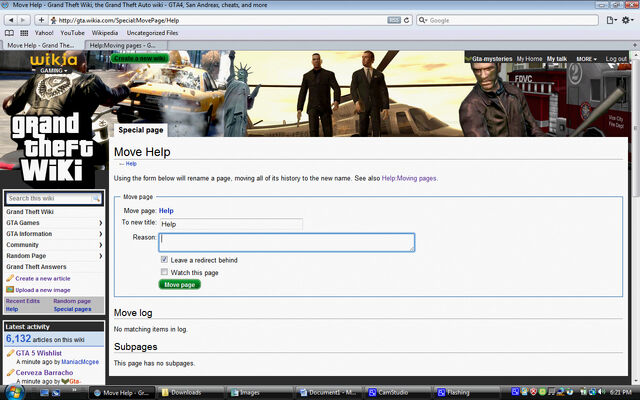Click Create a new wiki button

tap(140, 58)
